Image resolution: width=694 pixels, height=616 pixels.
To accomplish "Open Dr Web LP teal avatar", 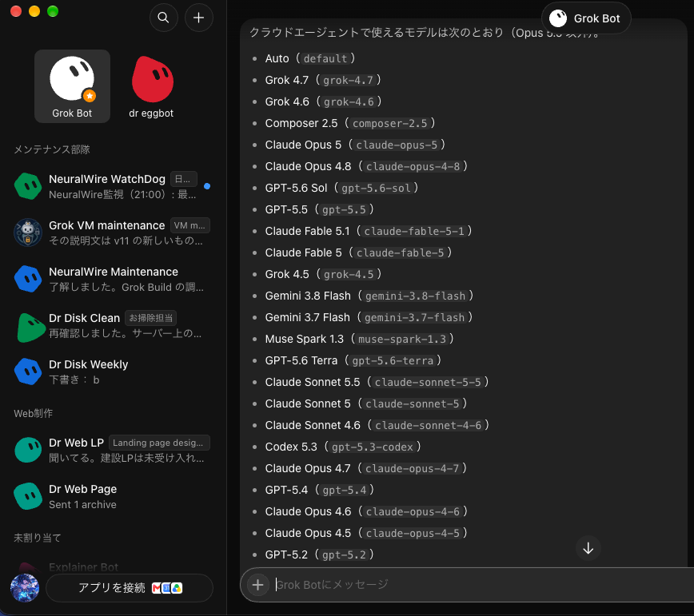I will coord(28,450).
